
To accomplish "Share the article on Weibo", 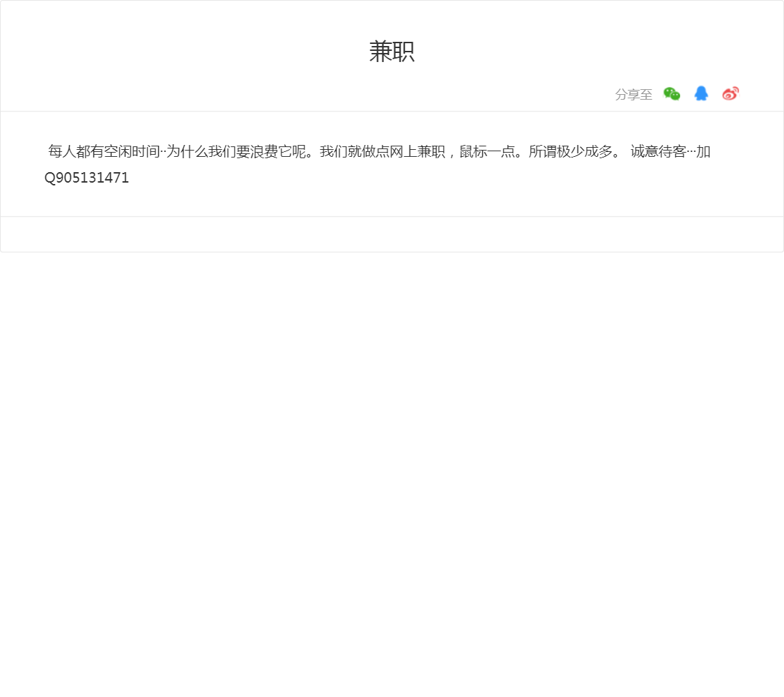I will click(x=730, y=94).
